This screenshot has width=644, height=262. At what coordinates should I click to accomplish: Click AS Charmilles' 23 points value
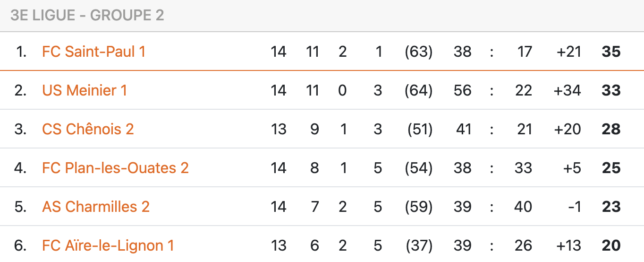pos(611,207)
